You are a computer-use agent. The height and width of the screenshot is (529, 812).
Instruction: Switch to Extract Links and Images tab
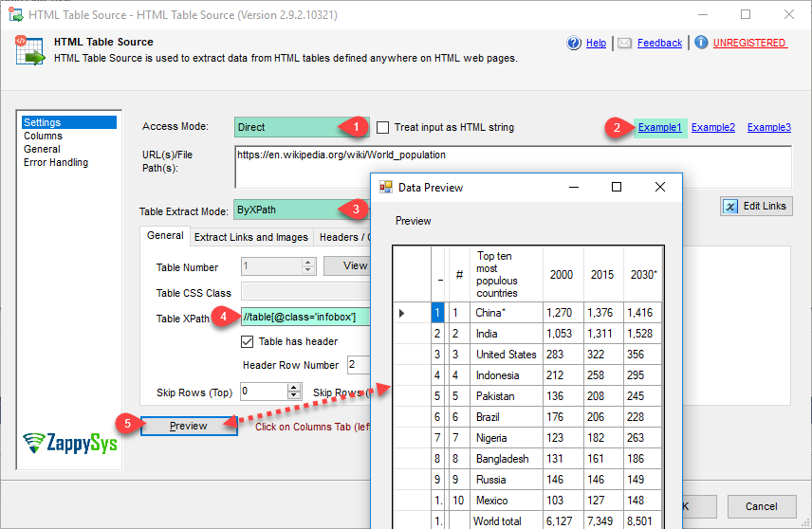click(x=251, y=237)
